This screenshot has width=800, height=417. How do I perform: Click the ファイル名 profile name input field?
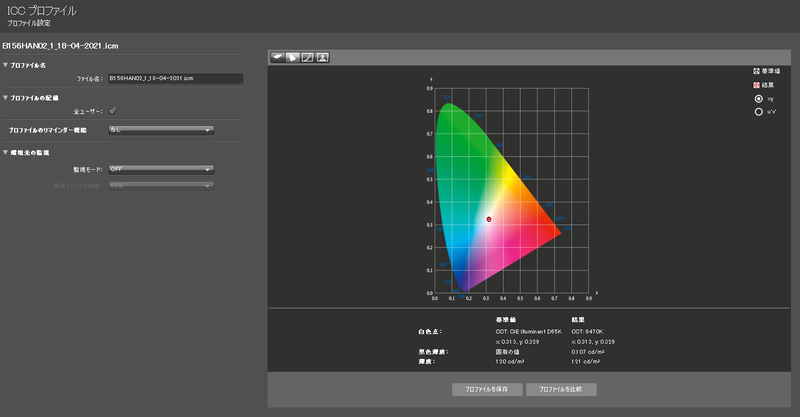[x=176, y=79]
